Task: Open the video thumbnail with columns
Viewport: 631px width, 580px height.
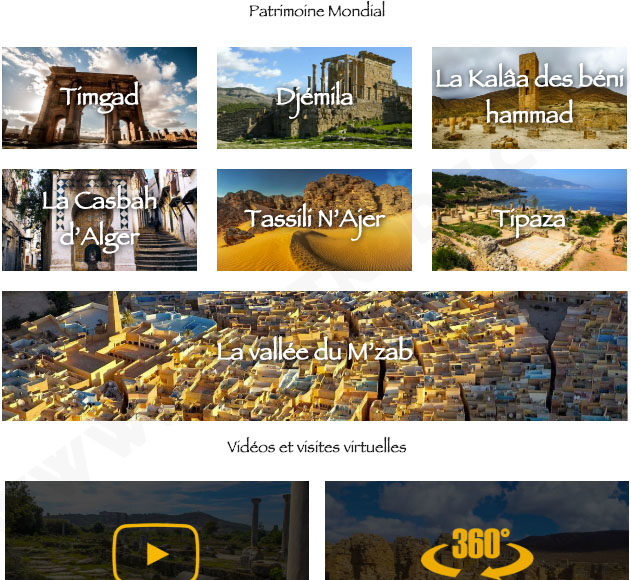Action: [157, 530]
